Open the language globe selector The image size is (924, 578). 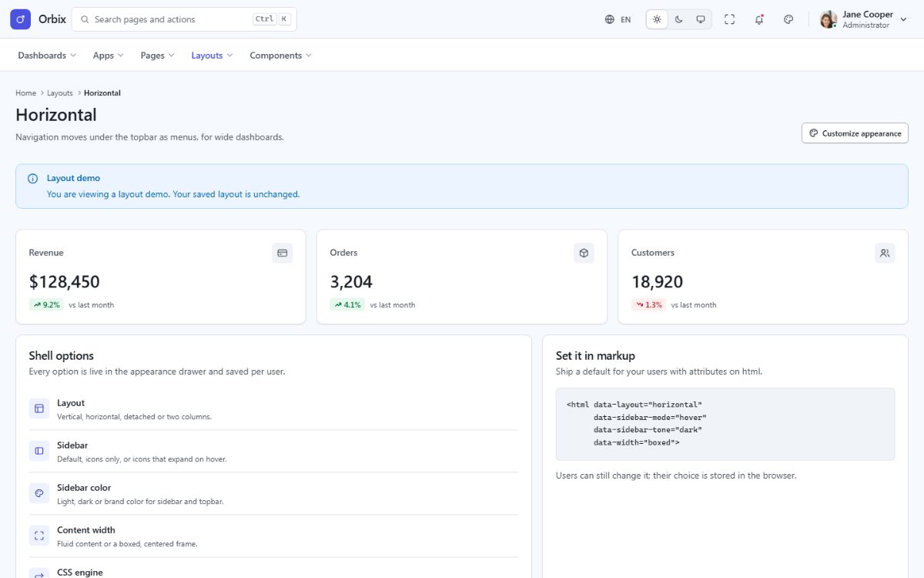618,19
